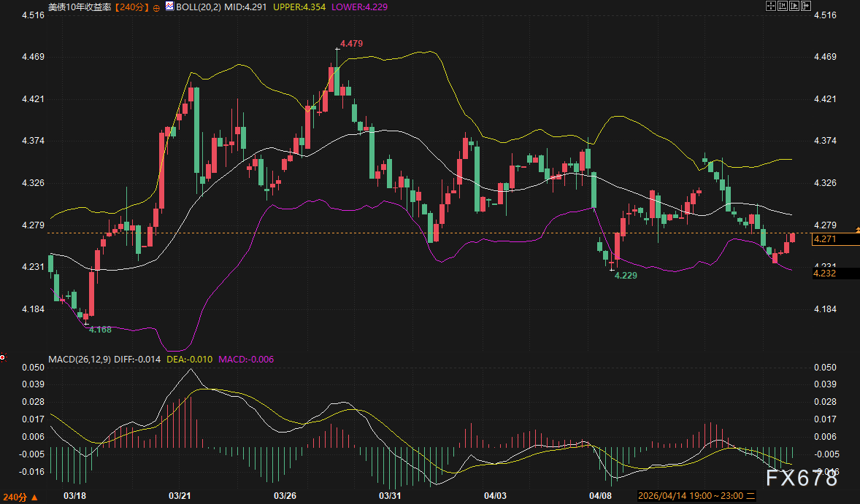
Task: Click the scroll-right arrow icon at top right
Action: coord(806,6)
